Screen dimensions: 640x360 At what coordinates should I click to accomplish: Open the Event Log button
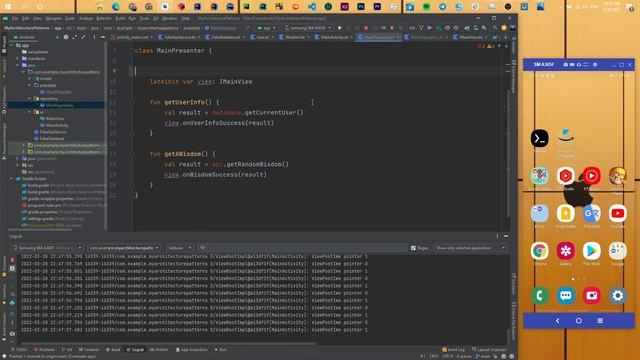click(453, 350)
